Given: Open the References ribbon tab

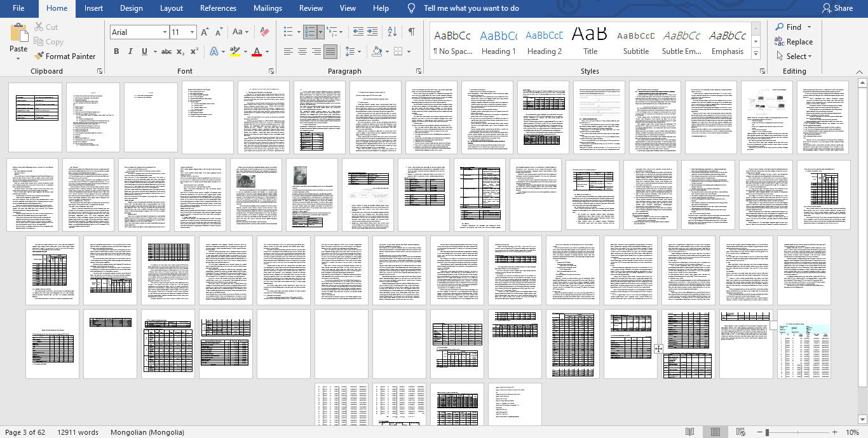Looking at the screenshot, I should 219,8.
